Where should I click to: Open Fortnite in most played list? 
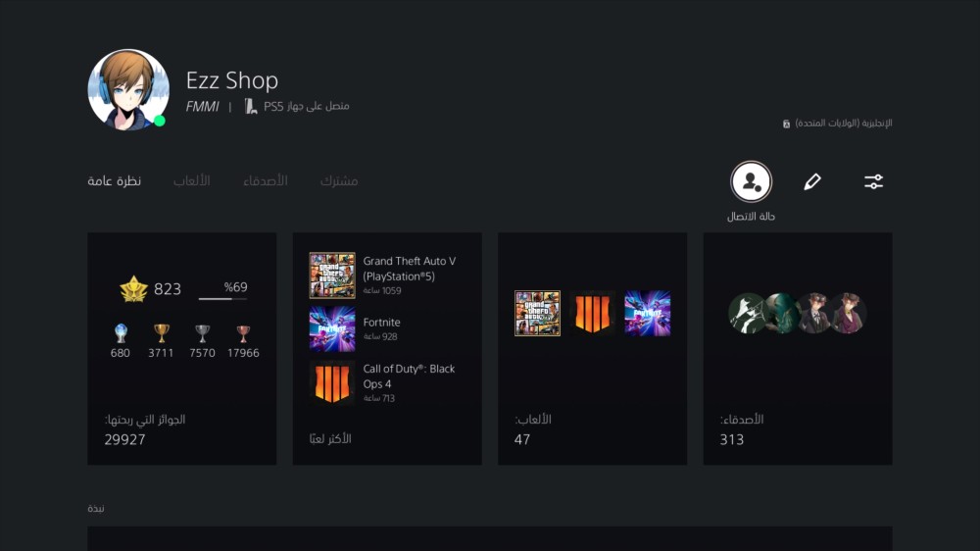tap(387, 329)
